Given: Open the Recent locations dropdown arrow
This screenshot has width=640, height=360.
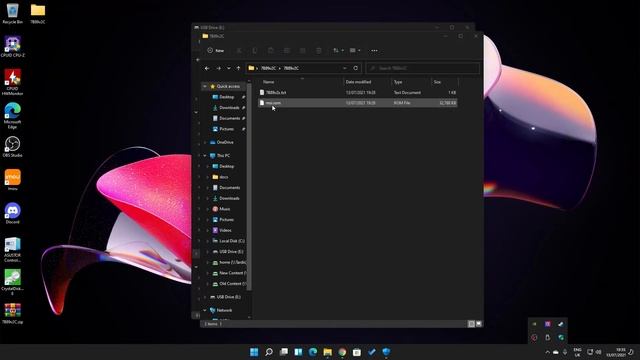Looking at the screenshot, I should (x=229, y=68).
